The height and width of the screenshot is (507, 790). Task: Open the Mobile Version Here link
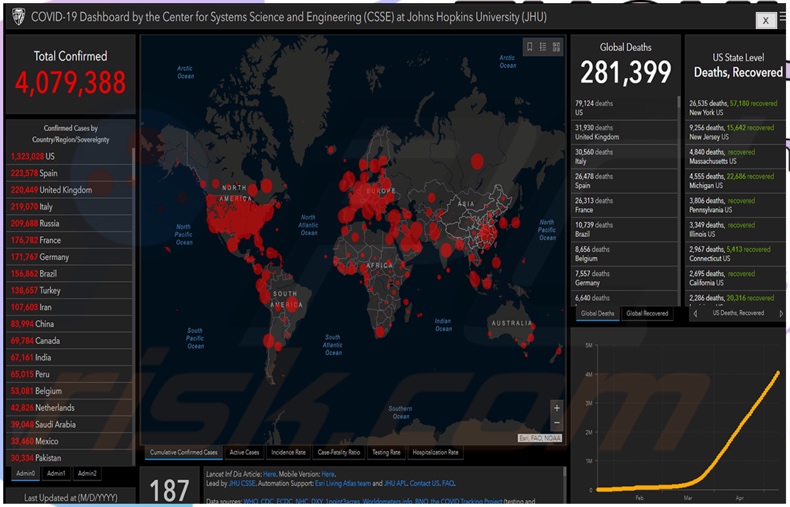(328, 474)
